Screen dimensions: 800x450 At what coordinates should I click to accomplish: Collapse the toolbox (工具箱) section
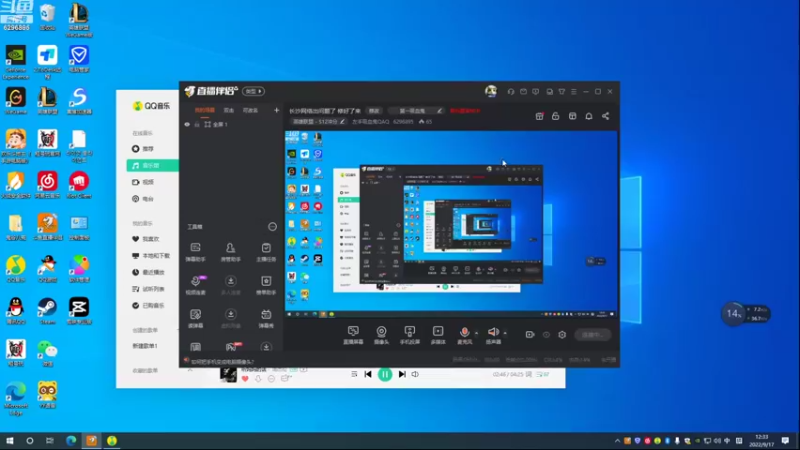pos(272,227)
